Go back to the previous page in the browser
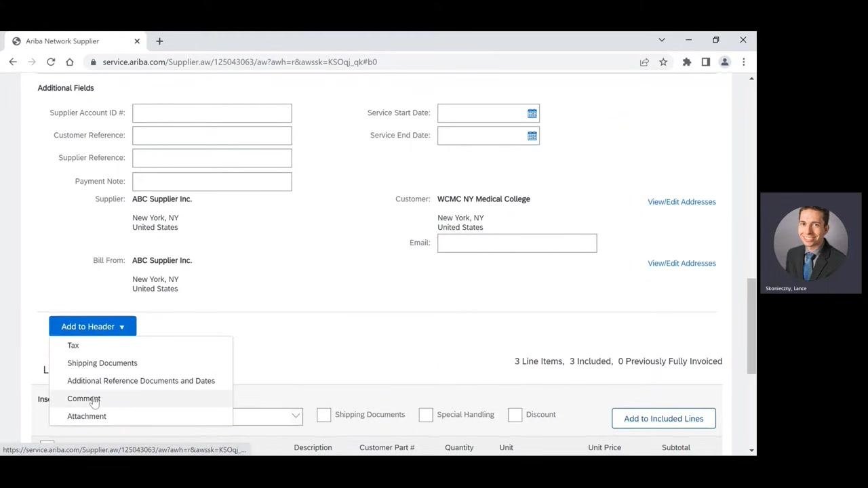The width and height of the screenshot is (868, 488). [x=13, y=62]
